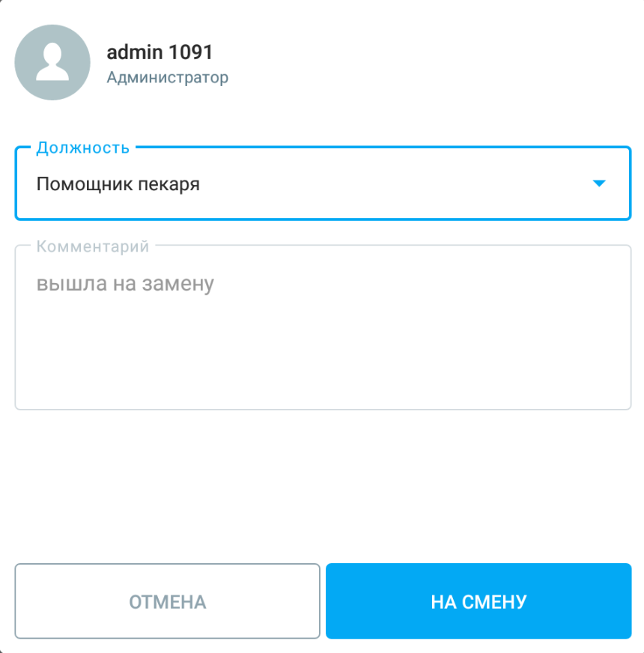Tap the person silhouette profile picture

pos(52,62)
